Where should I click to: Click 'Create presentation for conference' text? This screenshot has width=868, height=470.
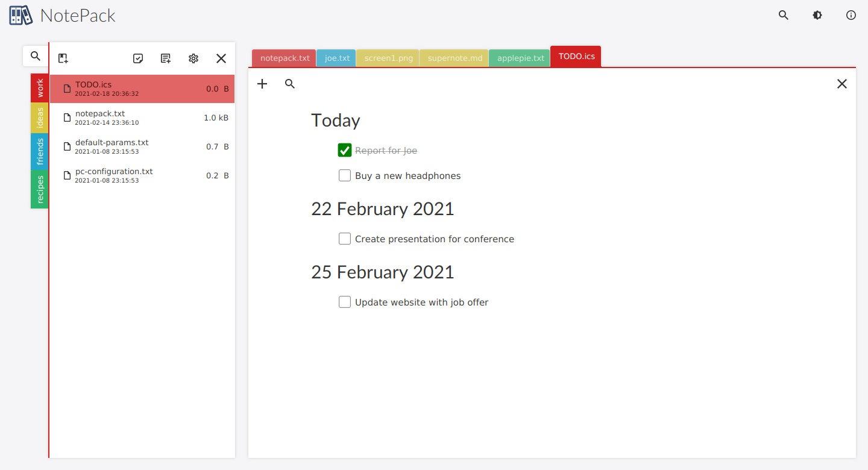[435, 239]
